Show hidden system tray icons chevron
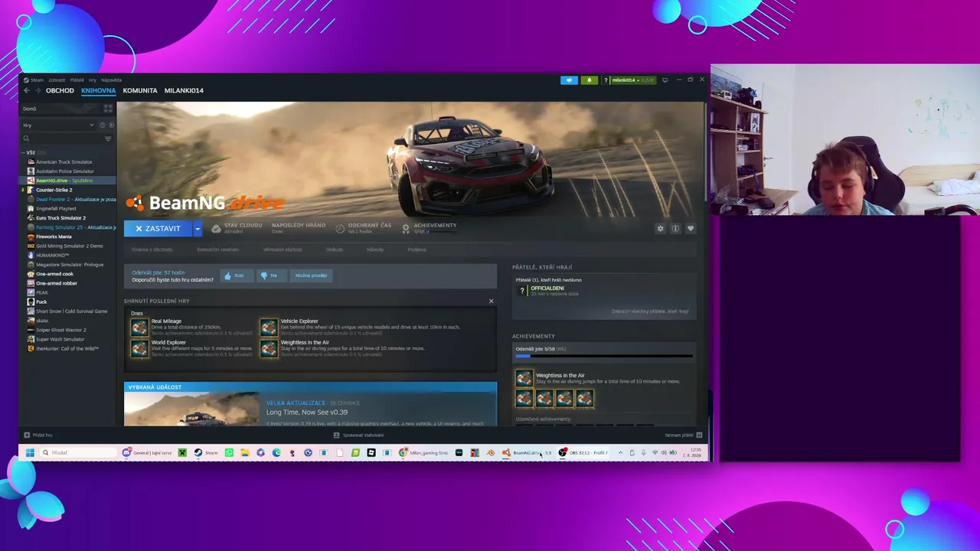980x551 pixels. 620,452
